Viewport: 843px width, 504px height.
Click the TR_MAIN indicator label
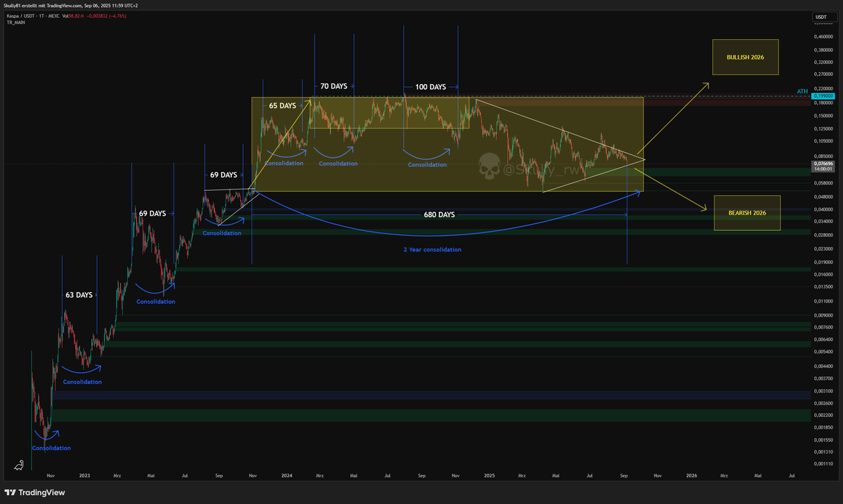tap(17, 22)
